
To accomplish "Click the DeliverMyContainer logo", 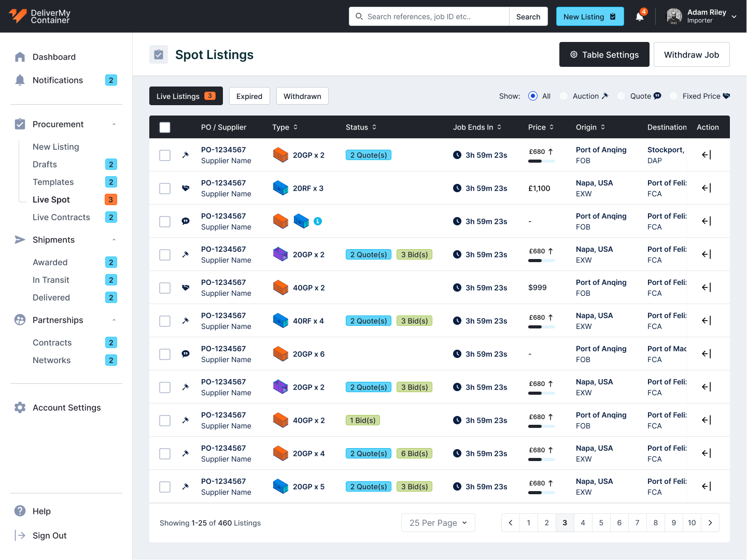I will coord(39,16).
